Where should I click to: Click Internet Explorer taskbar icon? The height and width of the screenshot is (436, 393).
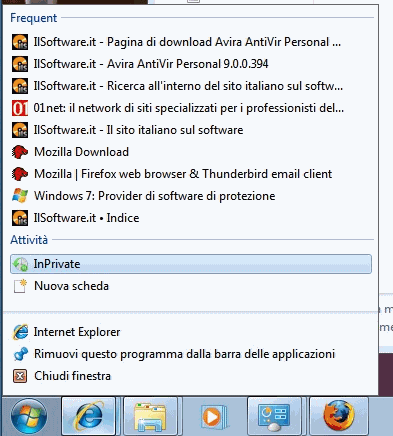[88, 417]
